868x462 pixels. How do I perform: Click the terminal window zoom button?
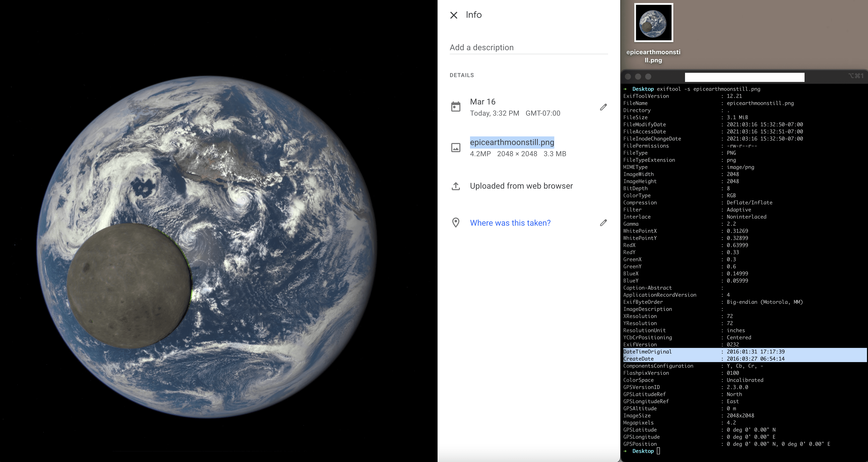pos(648,76)
